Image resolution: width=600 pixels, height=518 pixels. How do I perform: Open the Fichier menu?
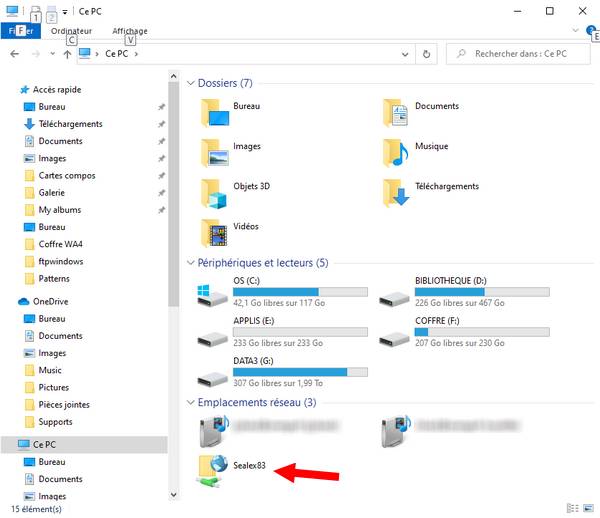(21, 31)
